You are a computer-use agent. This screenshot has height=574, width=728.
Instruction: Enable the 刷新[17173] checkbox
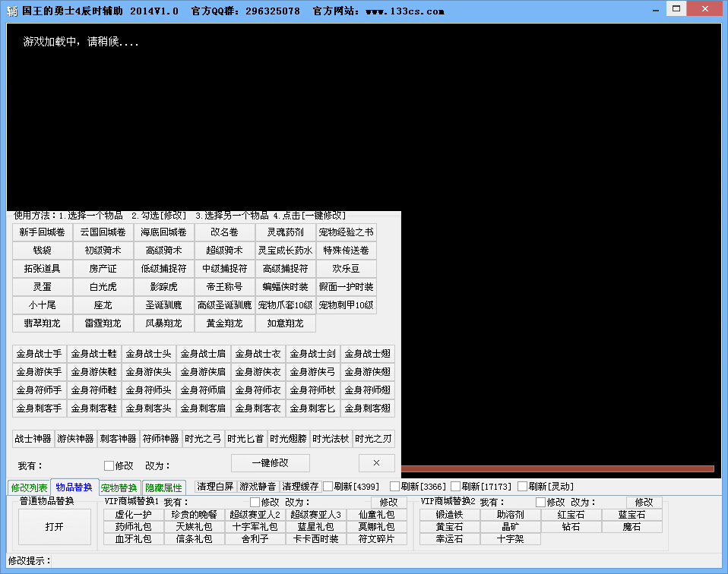tap(455, 486)
